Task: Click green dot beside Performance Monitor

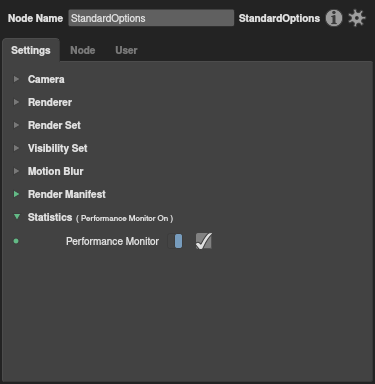Action: tap(16, 241)
